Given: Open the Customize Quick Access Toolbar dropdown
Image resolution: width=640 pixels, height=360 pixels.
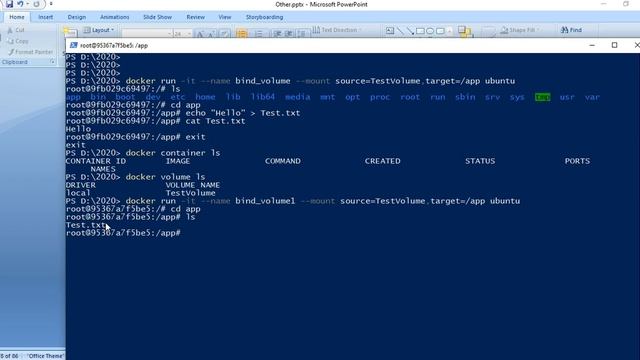Looking at the screenshot, I should [51, 4].
